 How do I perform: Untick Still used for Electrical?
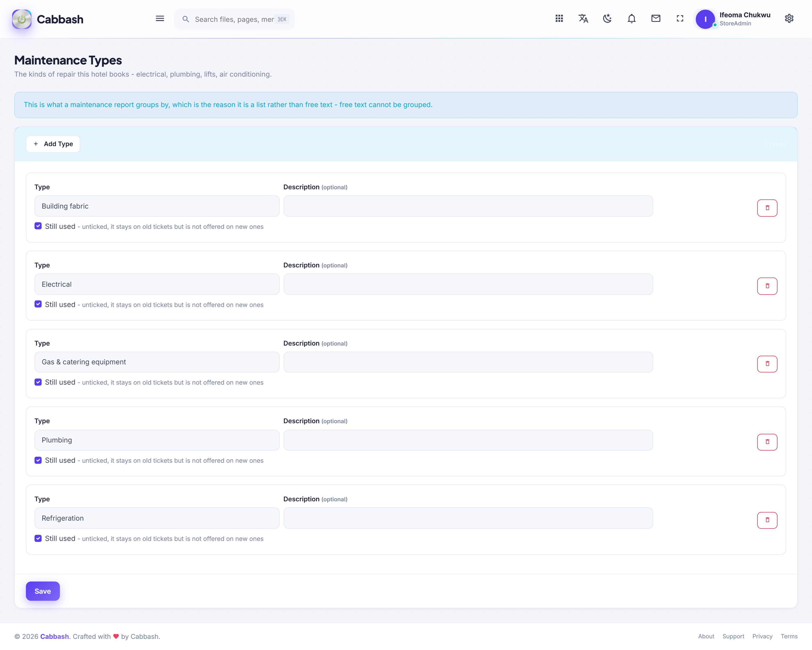pos(38,304)
